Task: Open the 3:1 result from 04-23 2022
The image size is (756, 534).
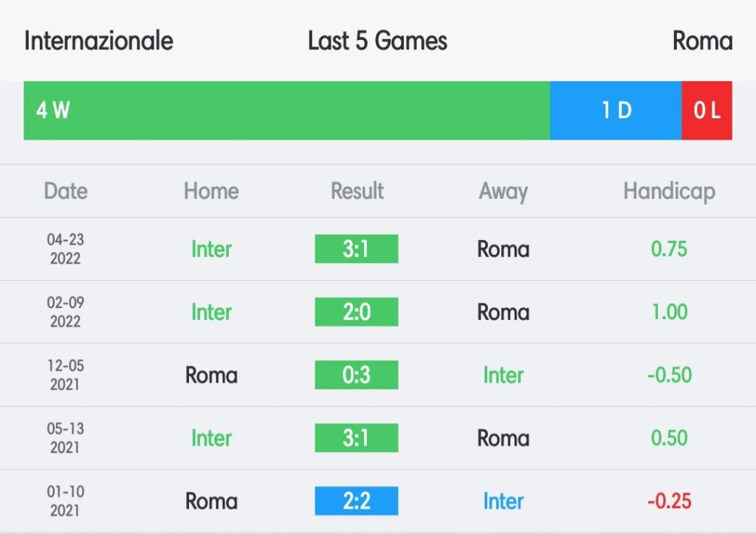Action: [x=357, y=249]
